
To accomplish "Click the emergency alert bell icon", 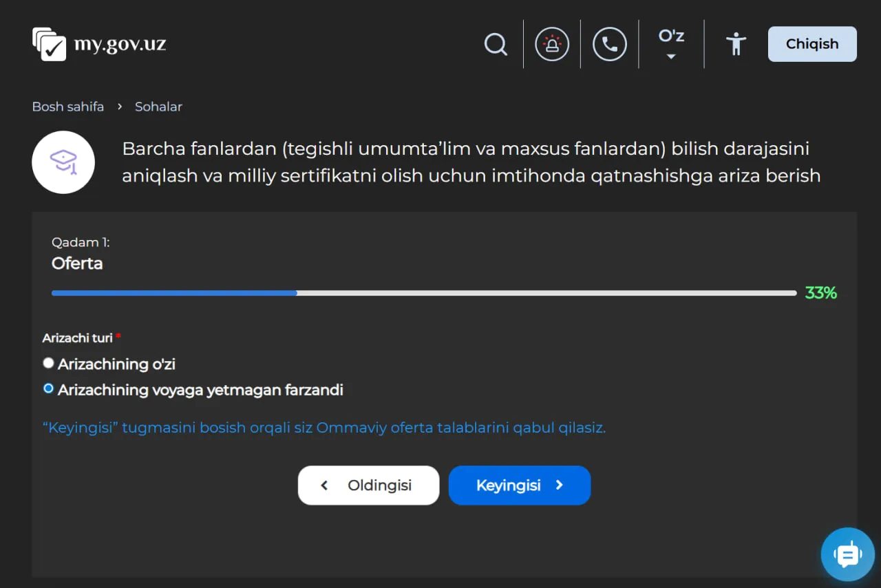I will pos(552,43).
